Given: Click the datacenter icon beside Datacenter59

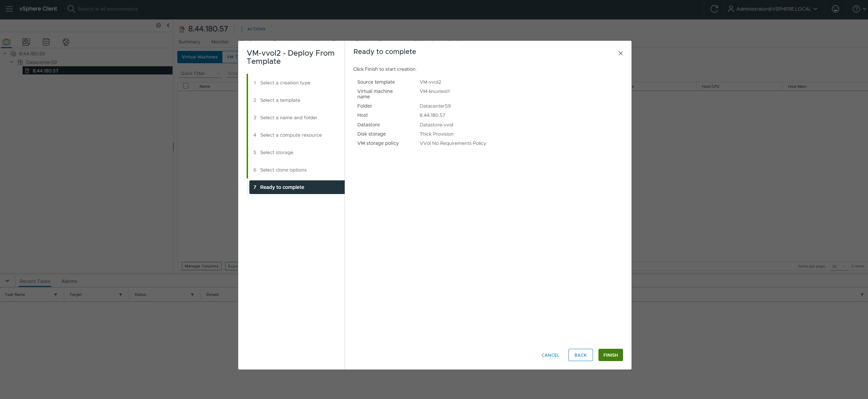Looking at the screenshot, I should coord(20,62).
